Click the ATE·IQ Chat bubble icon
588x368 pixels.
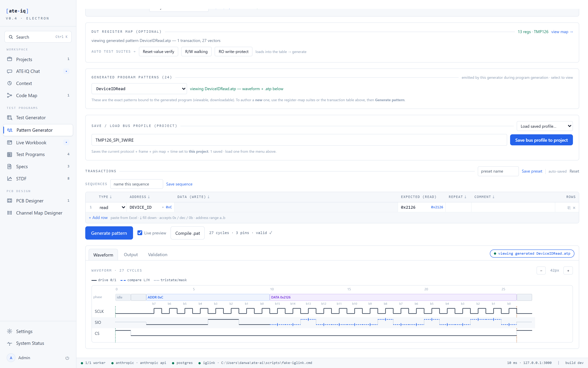(x=10, y=71)
